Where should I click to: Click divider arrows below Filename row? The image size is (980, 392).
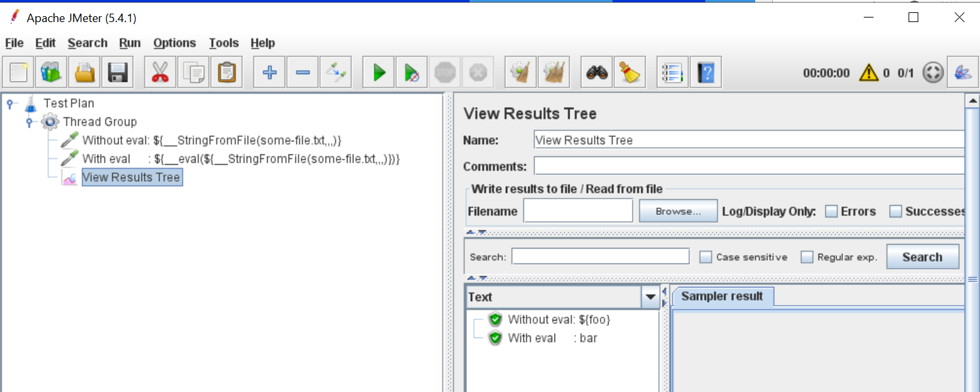477,232
